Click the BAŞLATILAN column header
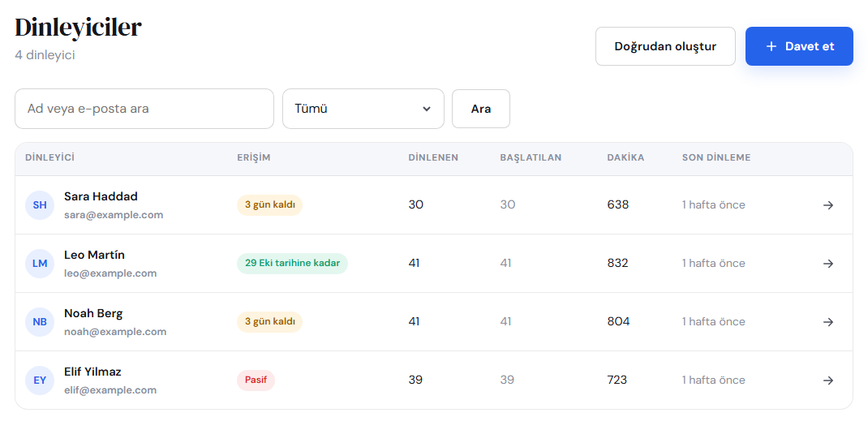Viewport: 868px width, 430px height. click(531, 157)
